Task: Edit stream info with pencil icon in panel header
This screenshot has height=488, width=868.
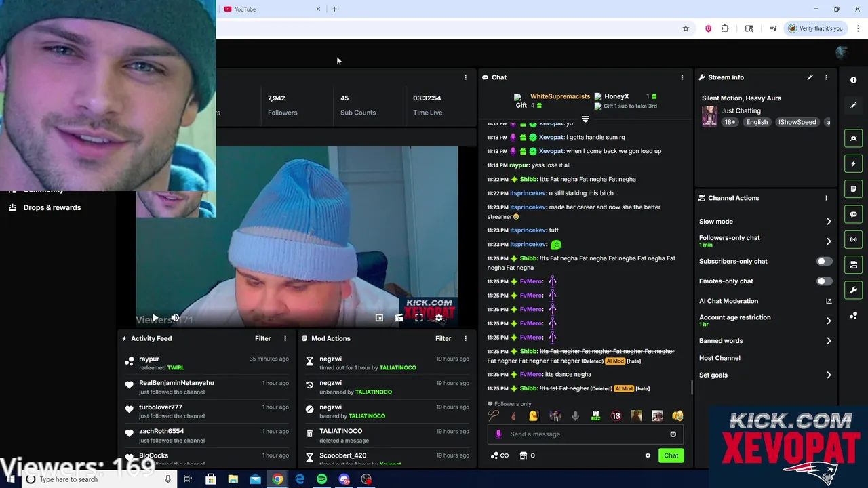Action: click(810, 77)
